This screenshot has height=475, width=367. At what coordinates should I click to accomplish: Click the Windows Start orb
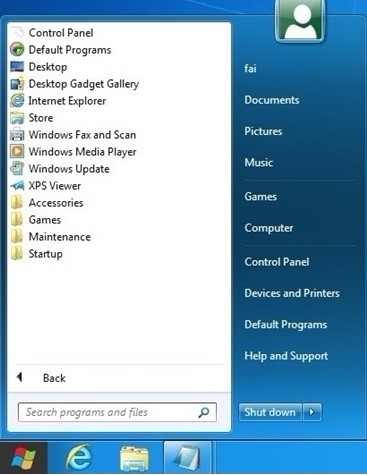(x=23, y=458)
